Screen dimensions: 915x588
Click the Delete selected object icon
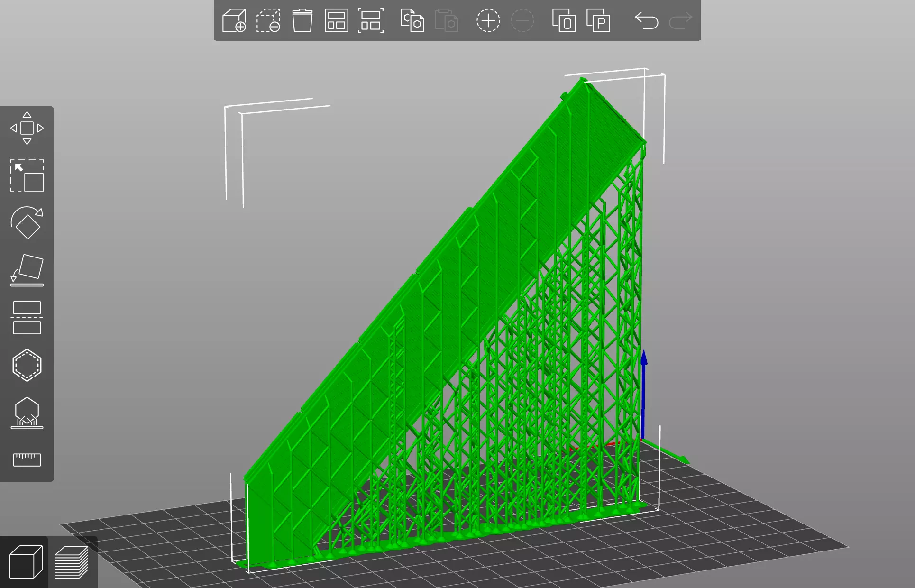click(268, 21)
